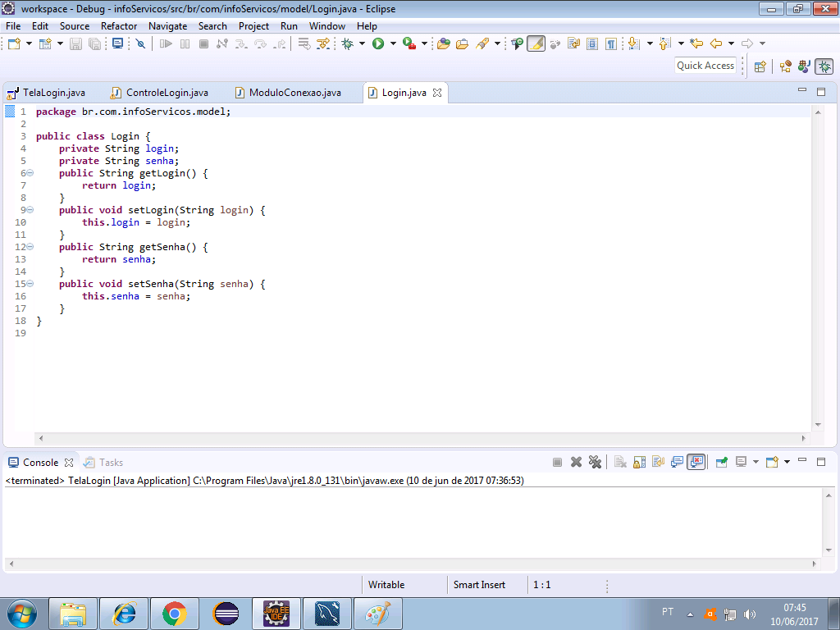Click the Open Perspective icon
840x630 pixels.
pos(760,66)
